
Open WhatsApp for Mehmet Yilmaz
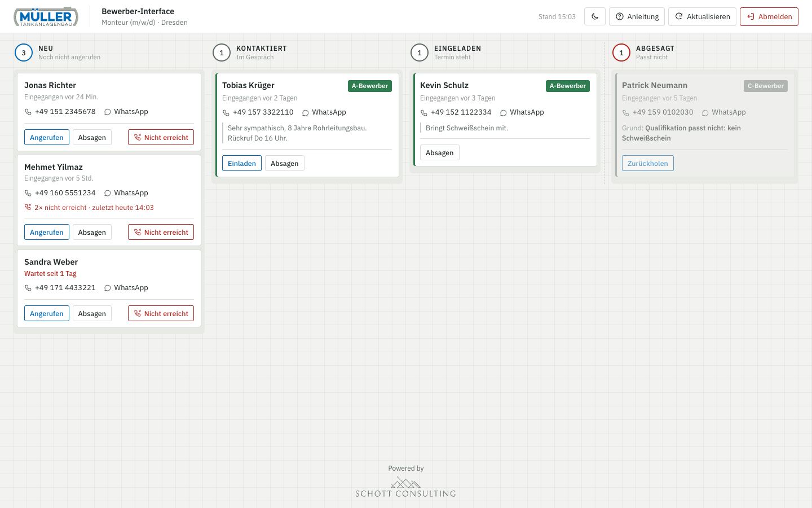[126, 193]
